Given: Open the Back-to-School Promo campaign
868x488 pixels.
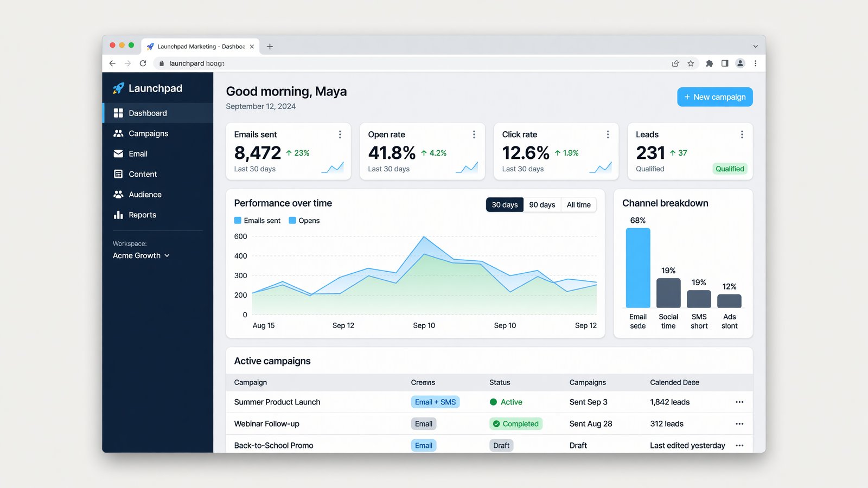Looking at the screenshot, I should 273,446.
